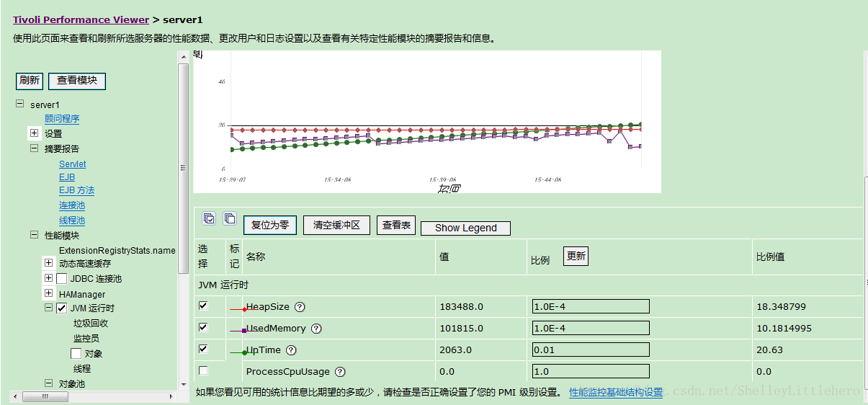Open the Servlet summary report link
868x405 pixels.
tap(72, 164)
